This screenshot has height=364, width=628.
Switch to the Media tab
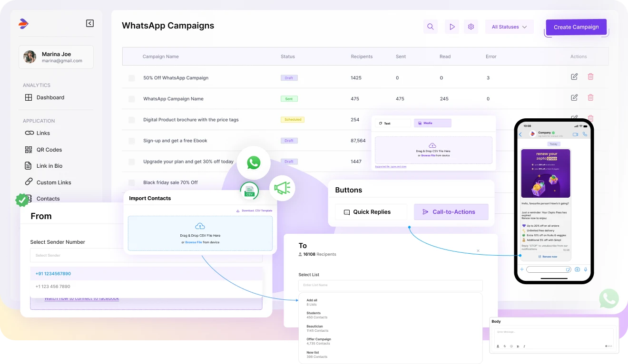point(432,123)
